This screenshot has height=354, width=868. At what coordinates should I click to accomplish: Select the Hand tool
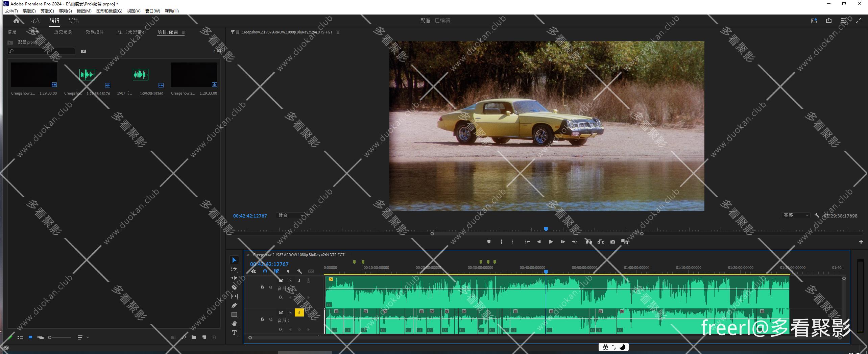tap(234, 324)
